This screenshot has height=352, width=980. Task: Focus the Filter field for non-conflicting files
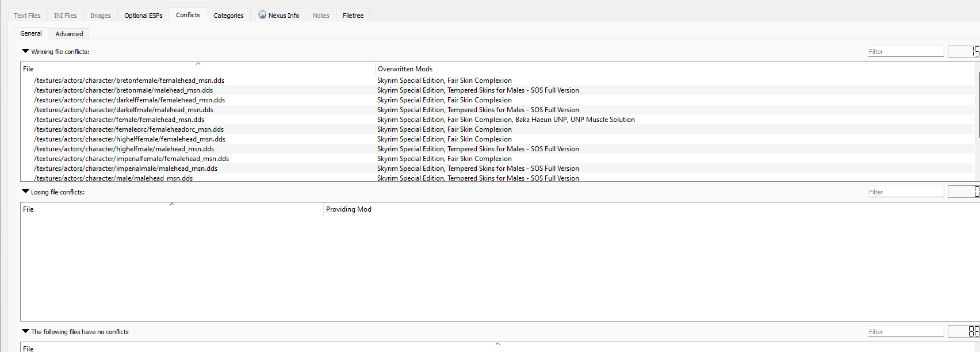[906, 332]
